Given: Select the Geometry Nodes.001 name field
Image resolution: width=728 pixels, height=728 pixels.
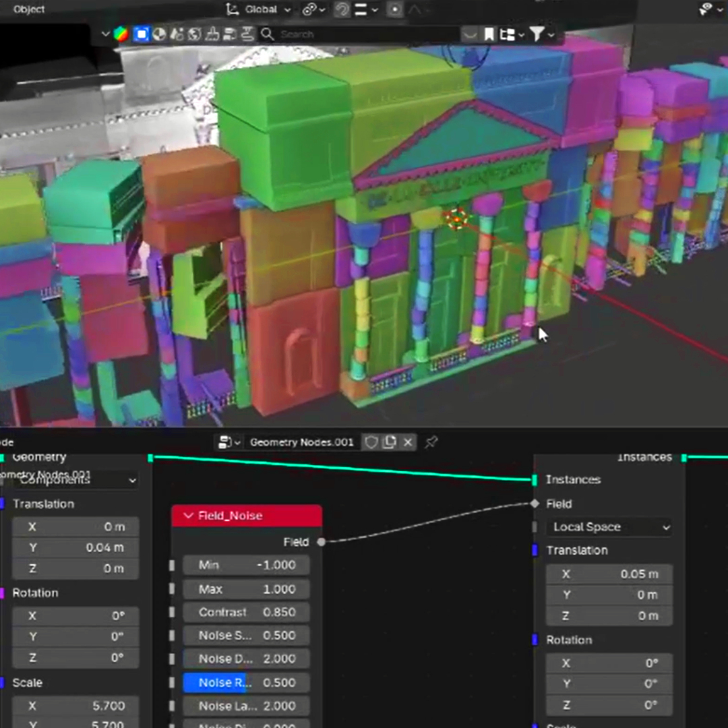Looking at the screenshot, I should 301,442.
